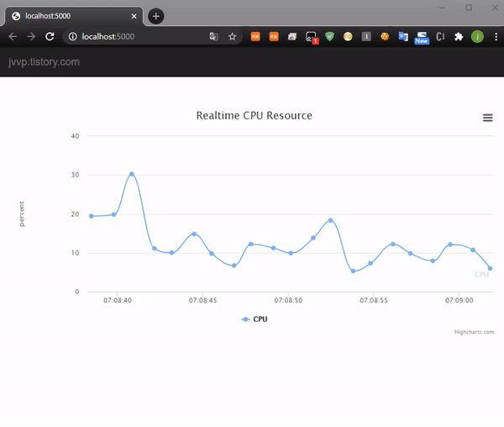Open a new tab with plus button
The width and height of the screenshot is (504, 427).
click(x=156, y=16)
